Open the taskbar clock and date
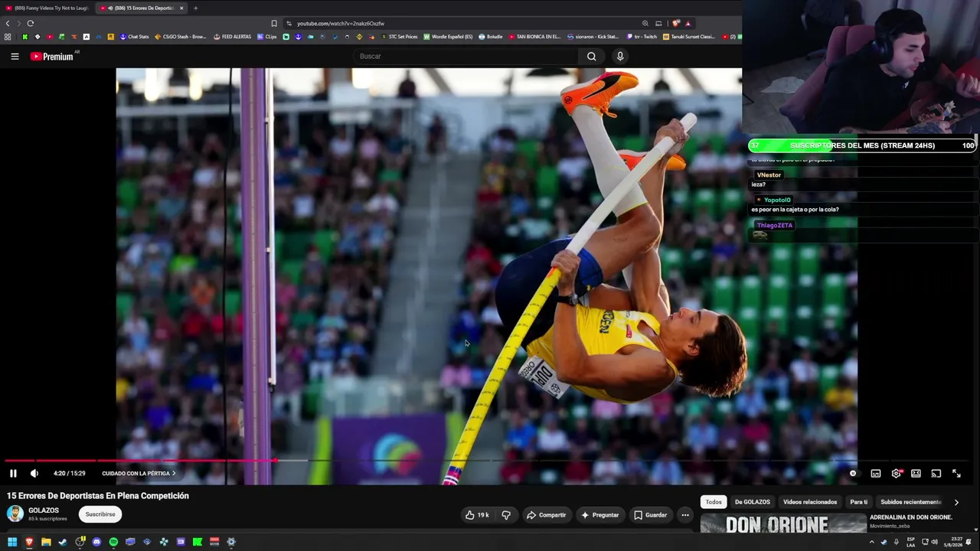 point(957,542)
